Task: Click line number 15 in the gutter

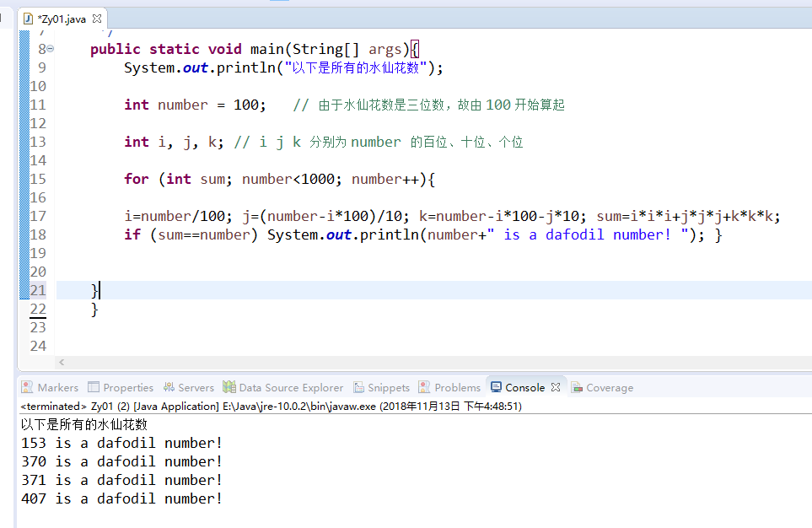Action: tap(38, 179)
